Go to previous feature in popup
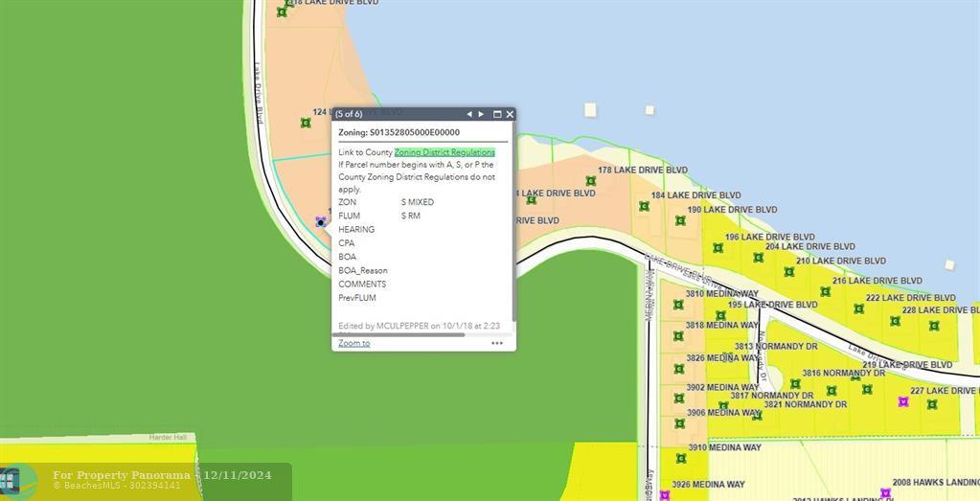The height and width of the screenshot is (501, 980). coord(469,114)
